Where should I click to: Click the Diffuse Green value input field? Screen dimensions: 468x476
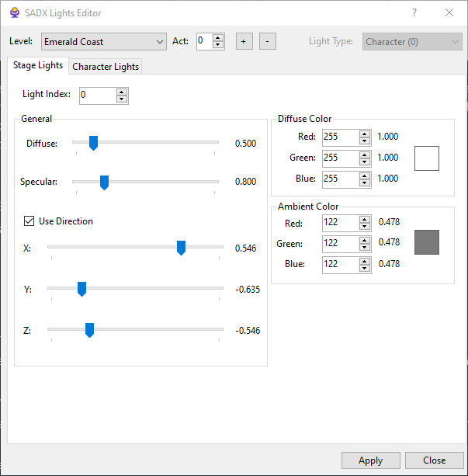click(340, 158)
